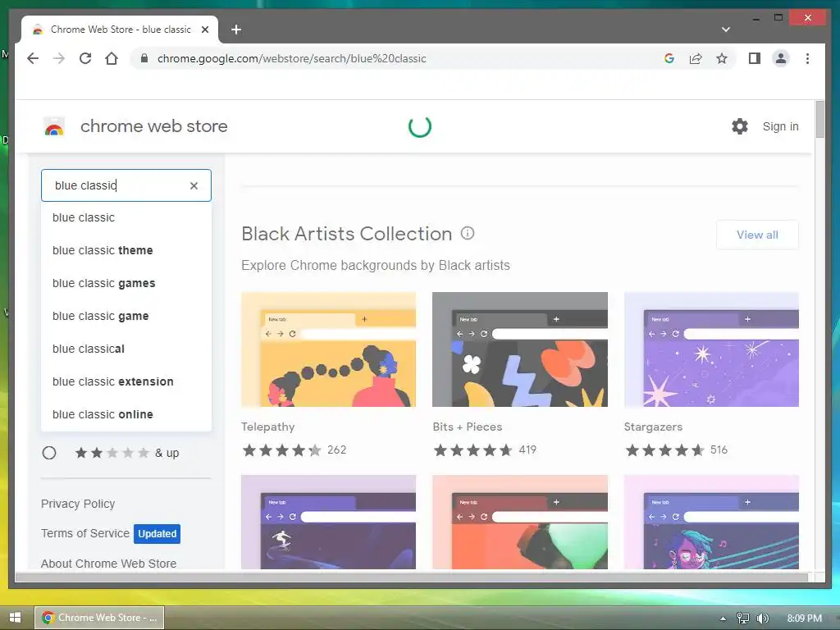Open web store settings gear
Viewport: 840px width, 630px height.
pos(740,126)
